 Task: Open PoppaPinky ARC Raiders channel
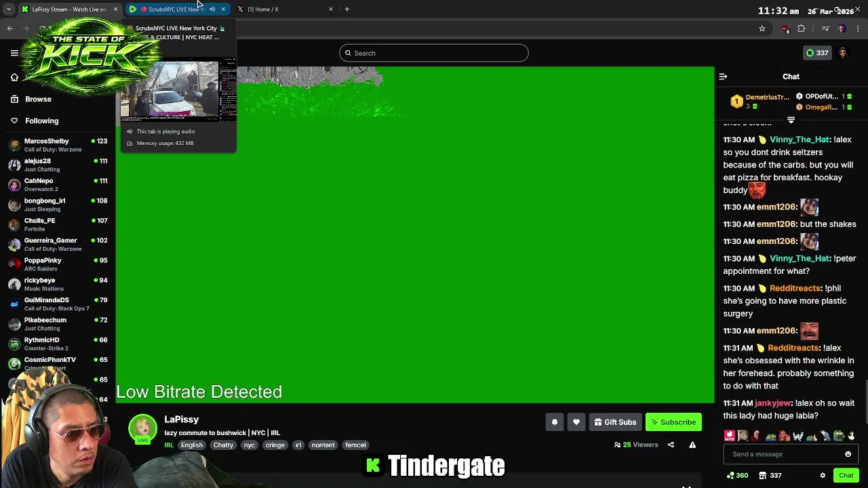(58, 264)
